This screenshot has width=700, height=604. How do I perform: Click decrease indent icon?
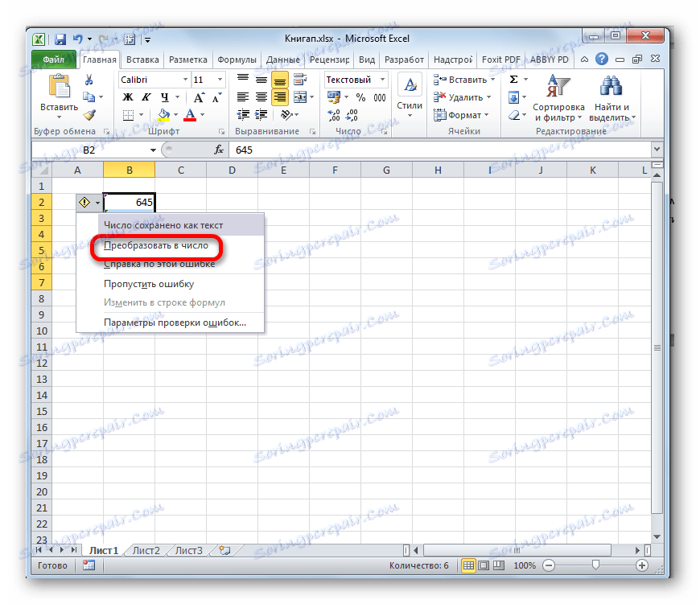243,115
